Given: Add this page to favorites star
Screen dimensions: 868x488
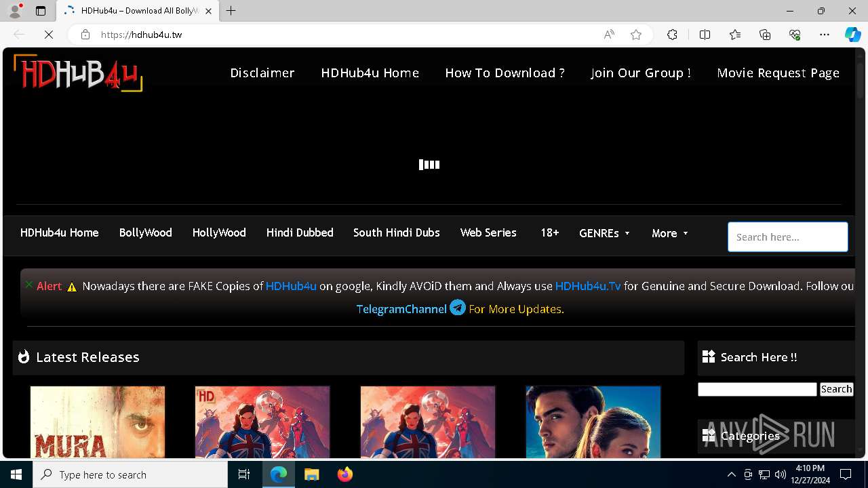Looking at the screenshot, I should (636, 35).
